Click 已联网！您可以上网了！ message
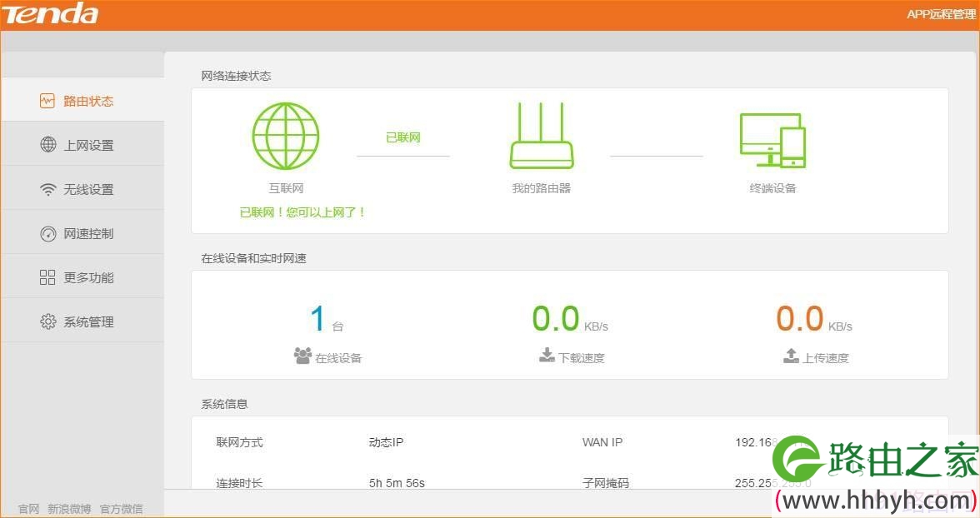 [x=303, y=212]
